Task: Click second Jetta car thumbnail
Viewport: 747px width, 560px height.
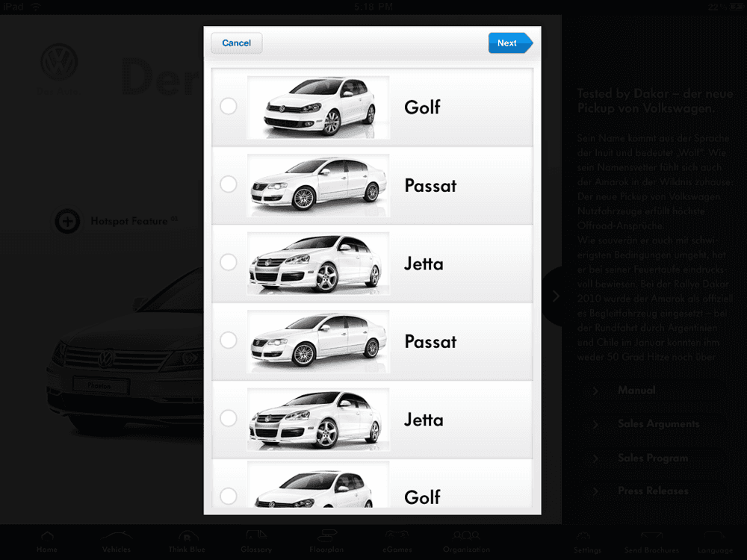Action: [x=318, y=420]
